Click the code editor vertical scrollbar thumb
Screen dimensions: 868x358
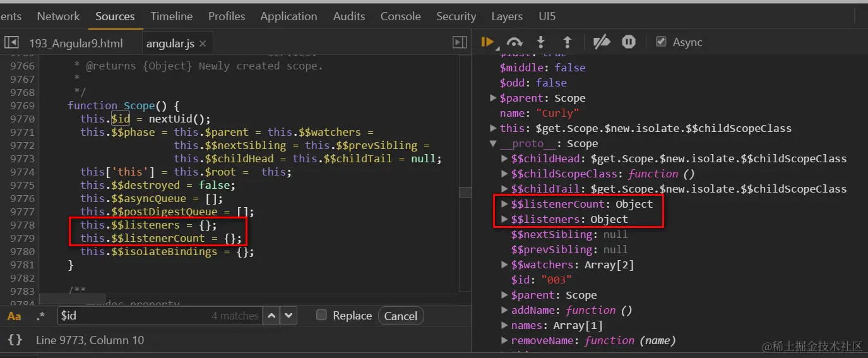coord(465,192)
